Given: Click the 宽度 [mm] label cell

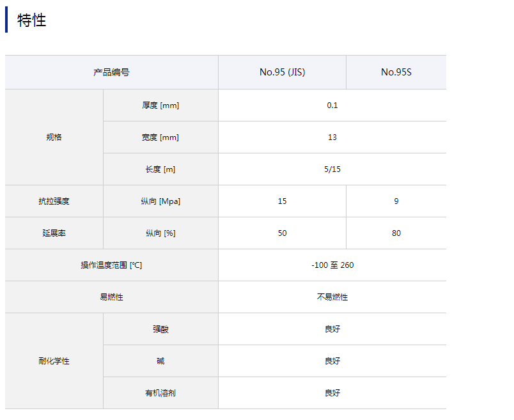Looking at the screenshot, I should coord(160,137).
